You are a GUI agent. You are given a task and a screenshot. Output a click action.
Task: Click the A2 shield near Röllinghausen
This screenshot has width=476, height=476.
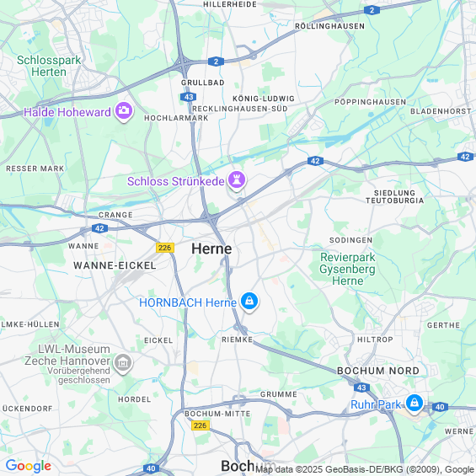coord(372,10)
